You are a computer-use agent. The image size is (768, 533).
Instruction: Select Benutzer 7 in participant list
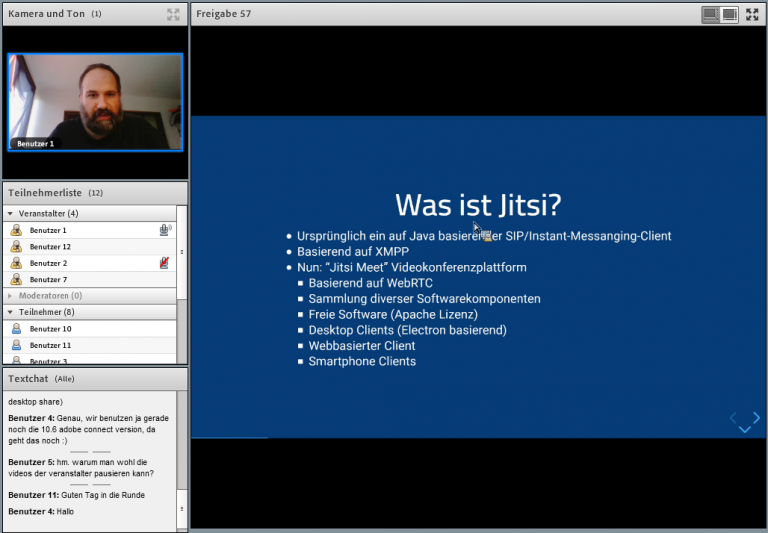90,279
